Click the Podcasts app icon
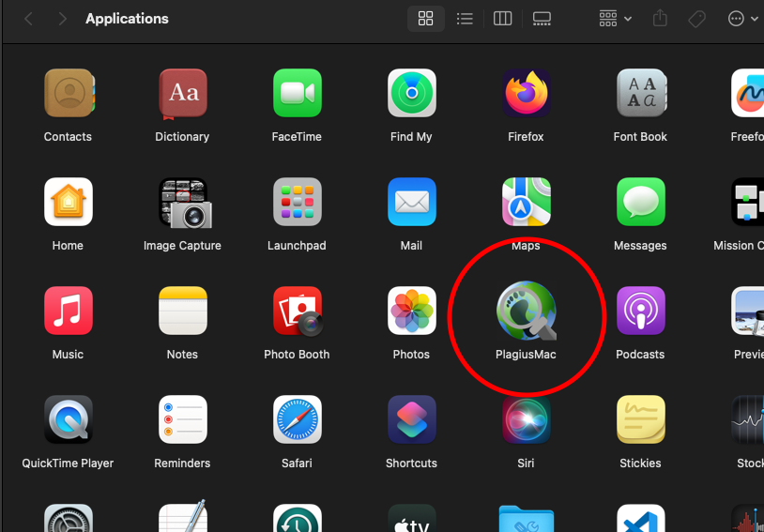This screenshot has height=532, width=764. 640,312
